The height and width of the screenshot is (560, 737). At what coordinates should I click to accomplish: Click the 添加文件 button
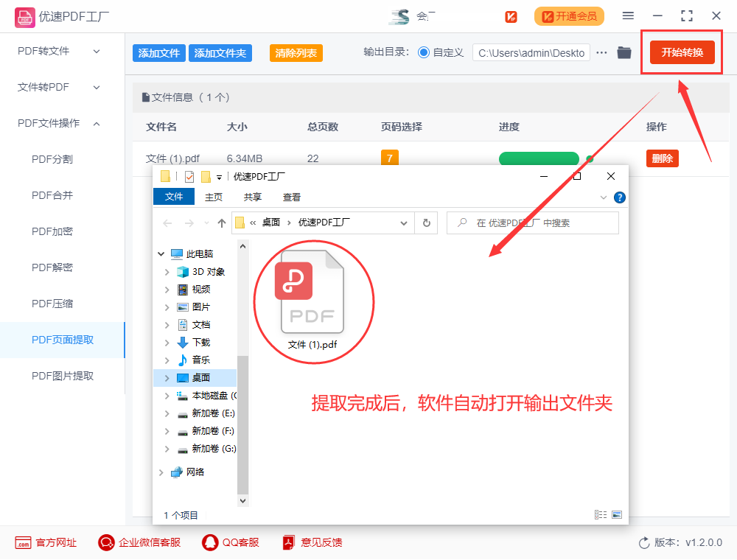click(159, 53)
